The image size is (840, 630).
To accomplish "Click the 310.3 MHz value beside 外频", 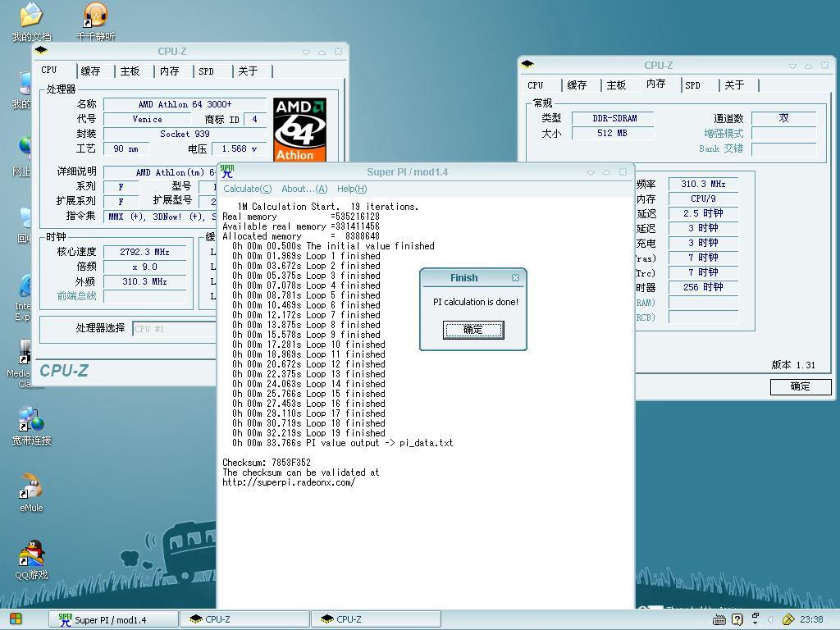I will pos(144,281).
